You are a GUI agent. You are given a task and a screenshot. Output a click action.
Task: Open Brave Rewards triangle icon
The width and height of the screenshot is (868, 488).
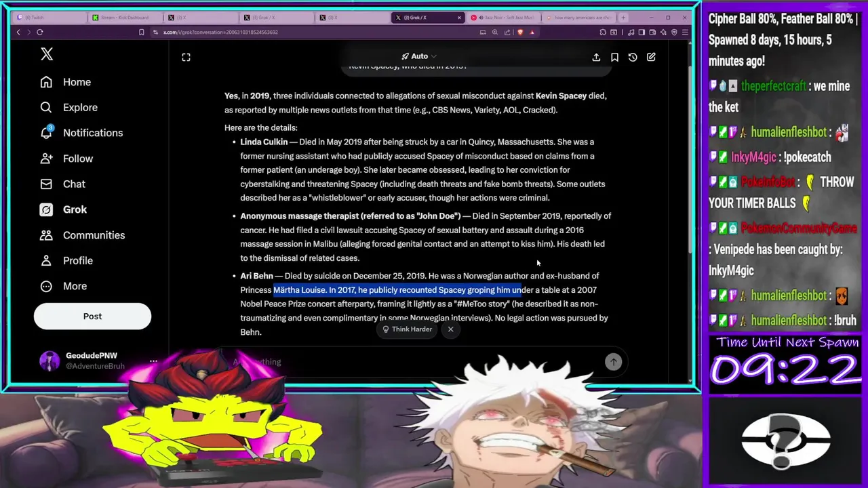point(532,32)
